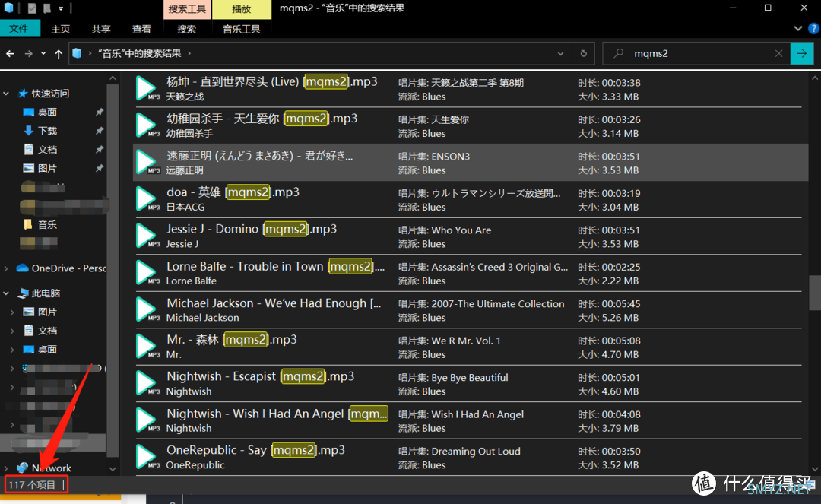821x504 pixels.
Task: Switch to the 搜索 ribbon tab
Action: (x=186, y=30)
